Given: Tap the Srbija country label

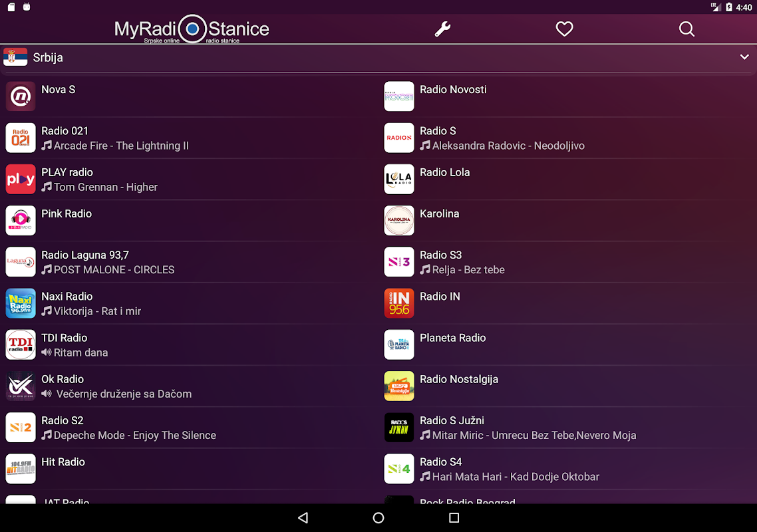Looking at the screenshot, I should 48,57.
